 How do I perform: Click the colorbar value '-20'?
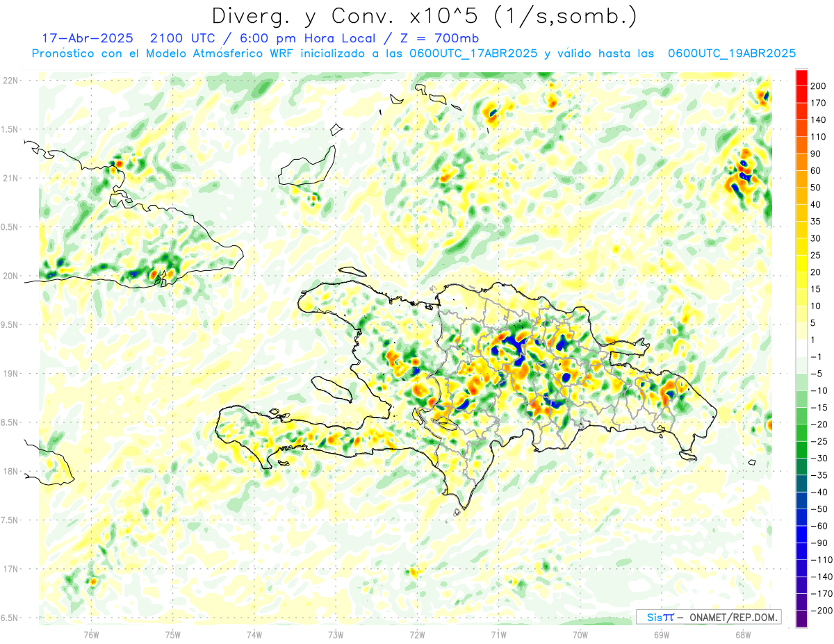pyautogui.click(x=818, y=424)
